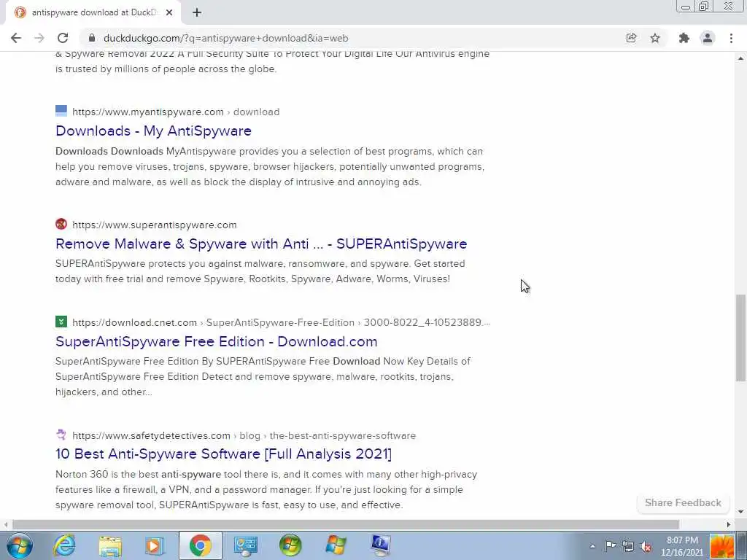
Task: Click the green CNET download favicon
Action: click(61, 322)
